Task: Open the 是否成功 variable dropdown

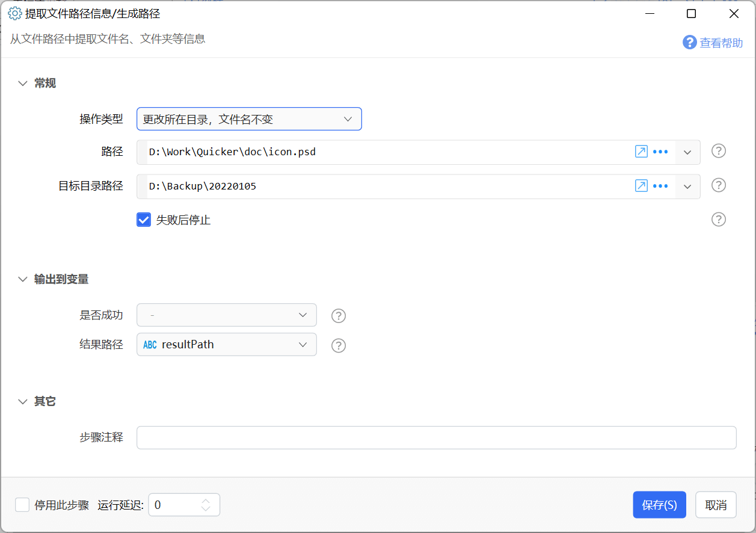Action: pyautogui.click(x=227, y=315)
